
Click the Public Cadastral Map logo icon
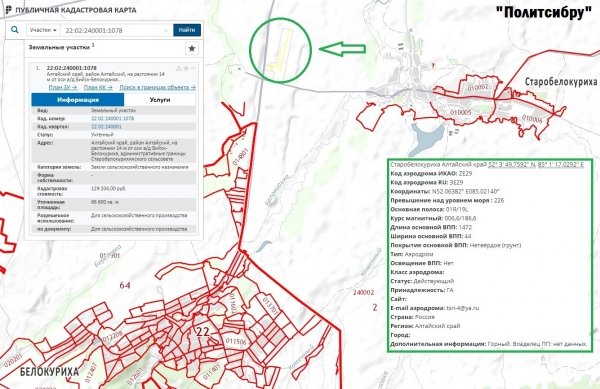[9, 10]
